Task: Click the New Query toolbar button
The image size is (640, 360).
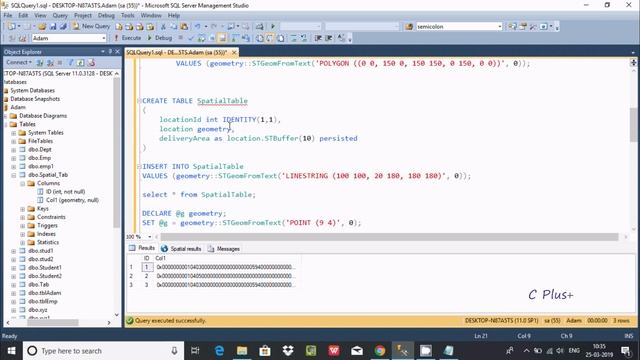Action: coord(91,26)
